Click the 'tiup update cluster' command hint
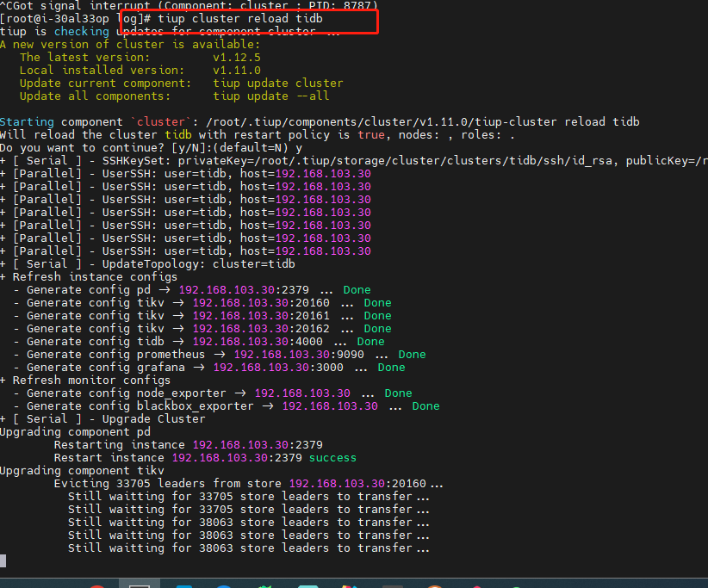The height and width of the screenshot is (588, 708). 277,84
